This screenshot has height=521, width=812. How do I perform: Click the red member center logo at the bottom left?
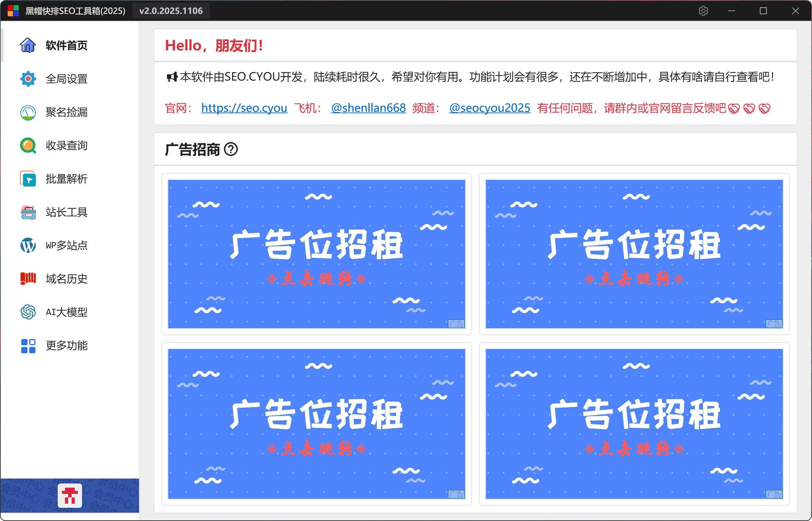(70, 496)
